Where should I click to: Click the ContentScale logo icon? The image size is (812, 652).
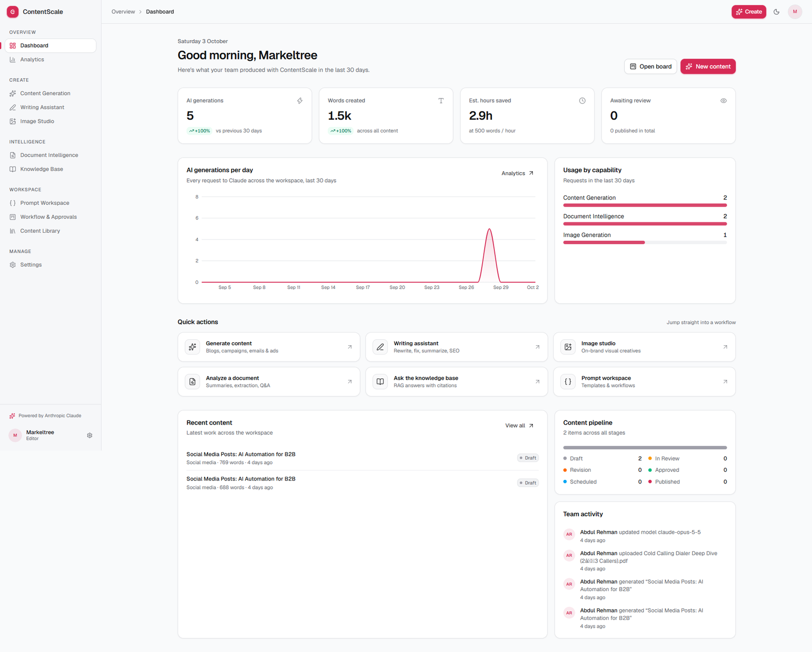[13, 12]
